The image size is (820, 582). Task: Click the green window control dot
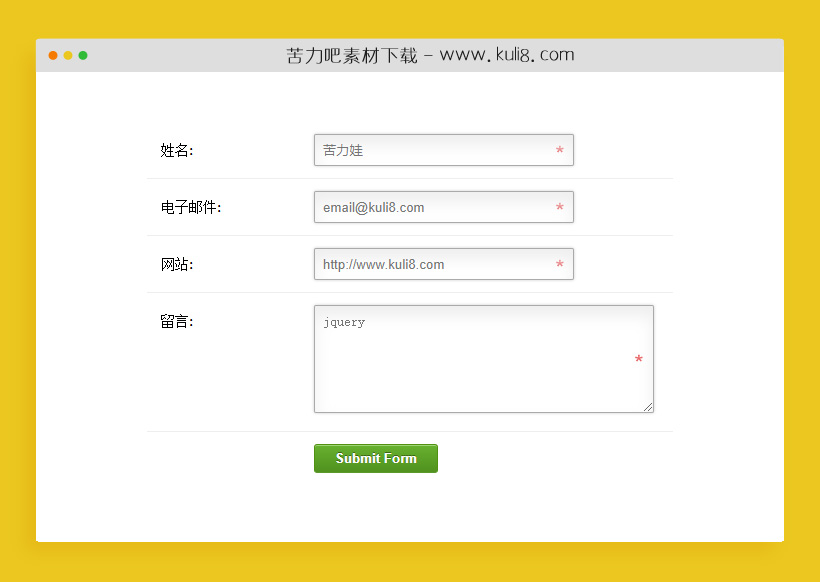point(82,56)
